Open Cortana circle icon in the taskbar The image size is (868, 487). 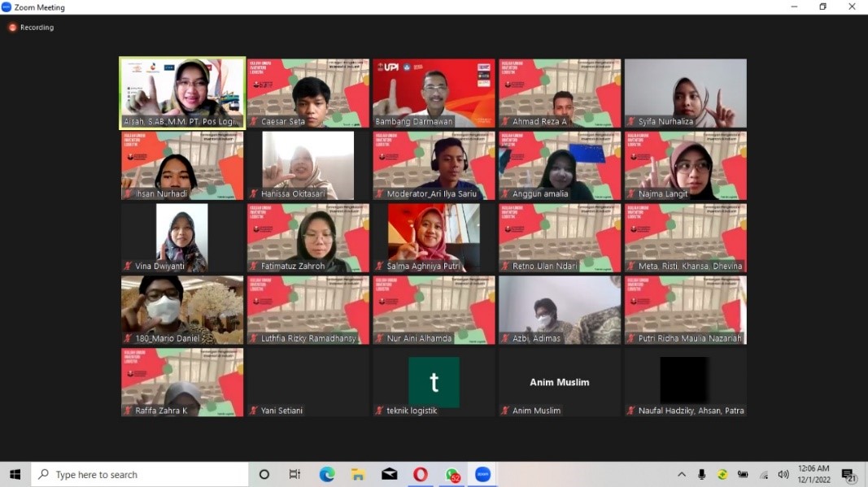pyautogui.click(x=264, y=474)
